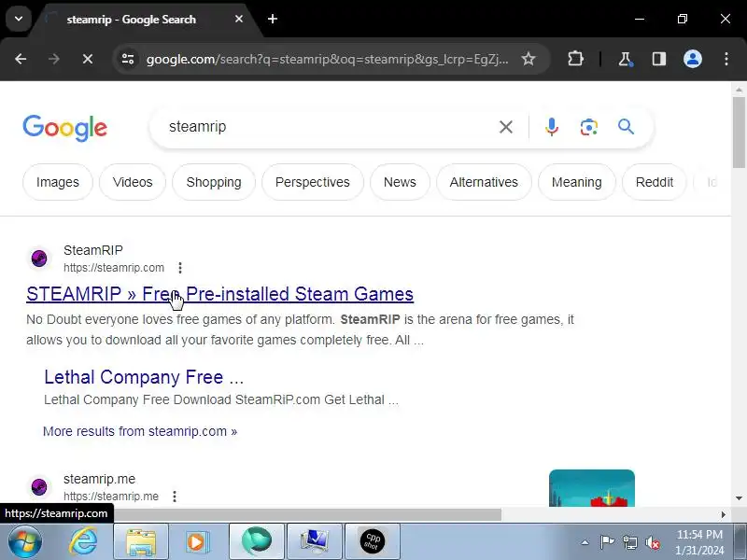Screen dimensions: 747x560
Task: View site information icon in address bar
Action: (128, 59)
